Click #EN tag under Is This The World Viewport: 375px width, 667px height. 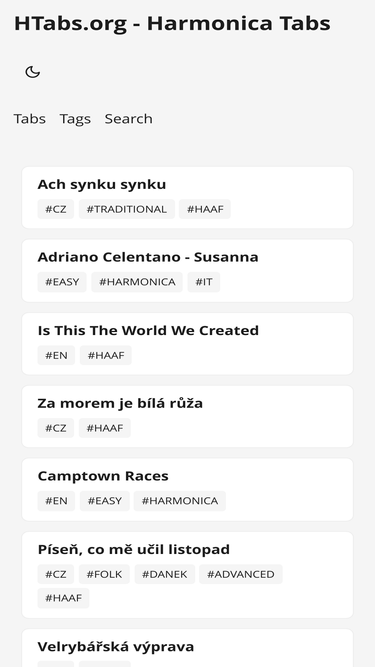pos(56,355)
